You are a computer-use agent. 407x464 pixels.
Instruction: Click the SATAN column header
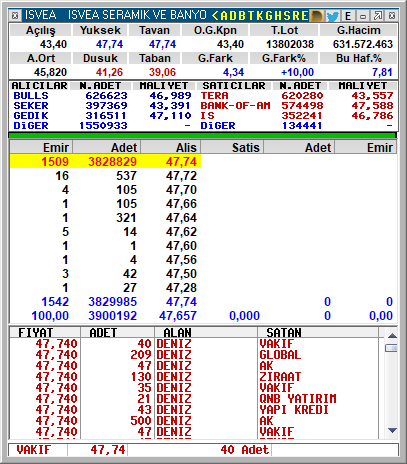tap(284, 333)
